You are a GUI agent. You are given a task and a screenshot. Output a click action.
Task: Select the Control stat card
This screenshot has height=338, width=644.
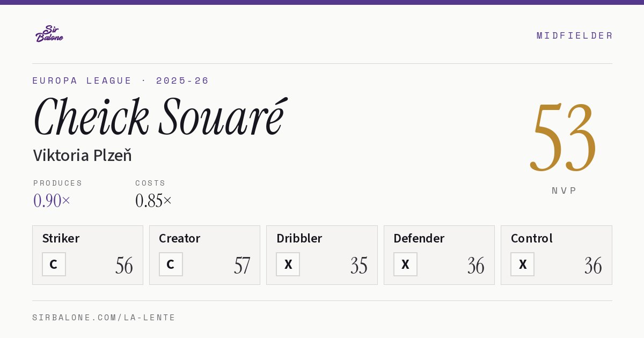coord(557,255)
